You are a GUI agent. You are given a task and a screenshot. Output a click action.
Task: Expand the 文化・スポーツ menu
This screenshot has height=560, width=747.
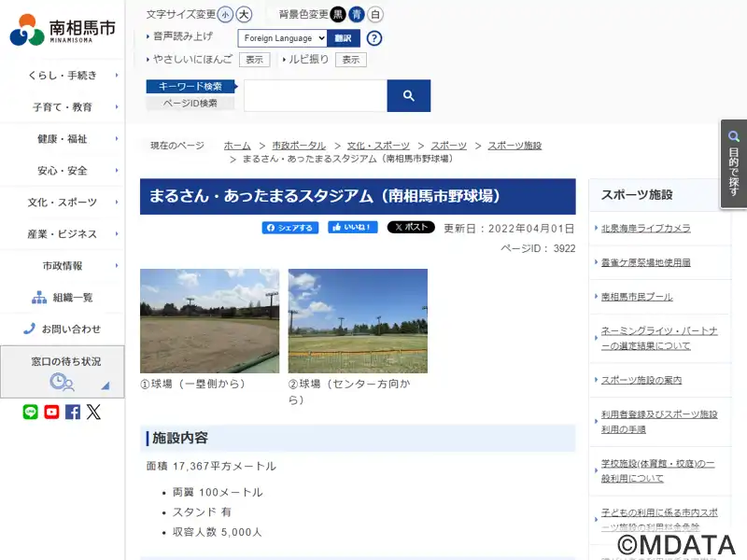63,203
